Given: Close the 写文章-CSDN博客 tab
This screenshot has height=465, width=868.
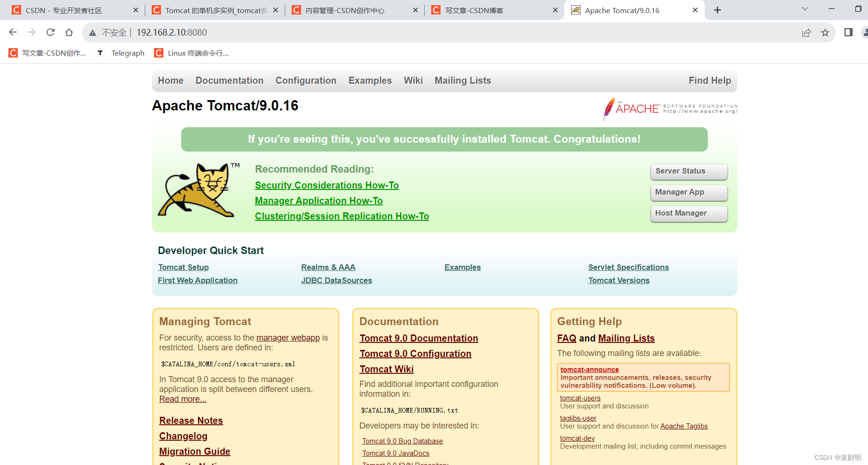Looking at the screenshot, I should coord(555,10).
